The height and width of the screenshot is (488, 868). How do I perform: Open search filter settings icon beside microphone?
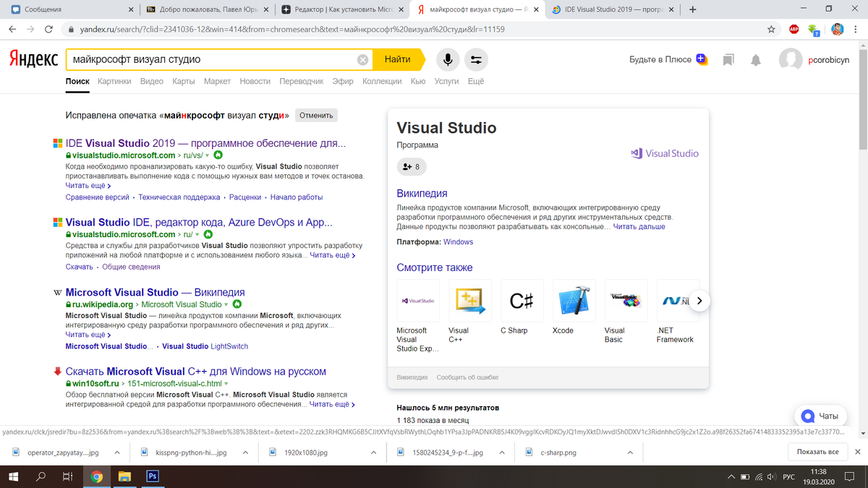click(476, 59)
